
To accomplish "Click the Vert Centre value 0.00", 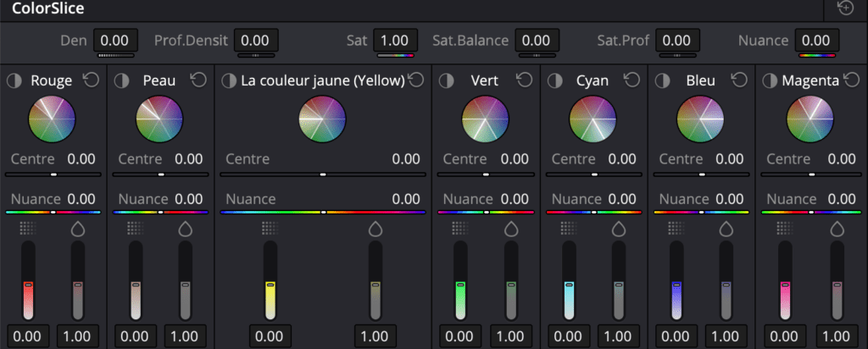I will click(x=515, y=159).
